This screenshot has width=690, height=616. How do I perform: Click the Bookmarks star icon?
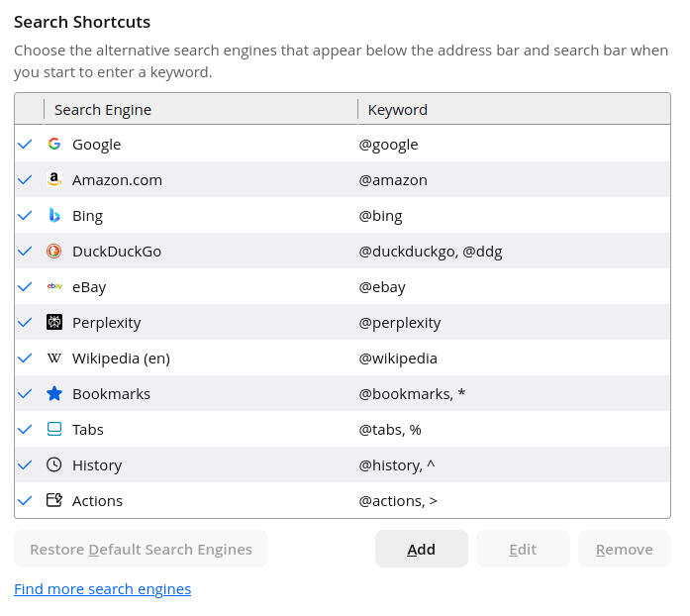54,393
